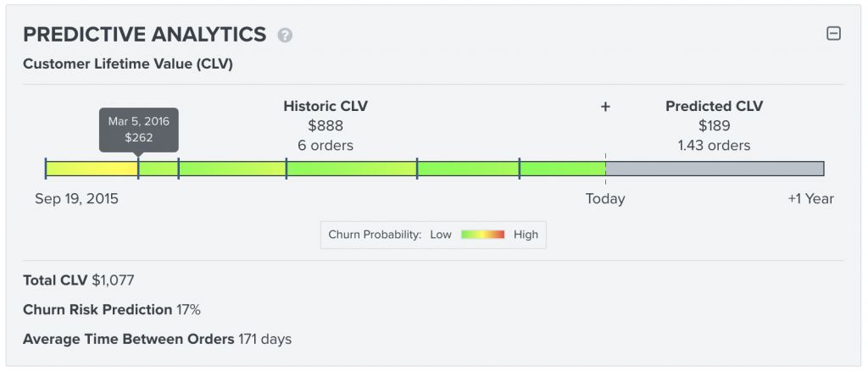Click the yellow first segment of the timeline
The height and width of the screenshot is (371, 868).
click(x=92, y=169)
